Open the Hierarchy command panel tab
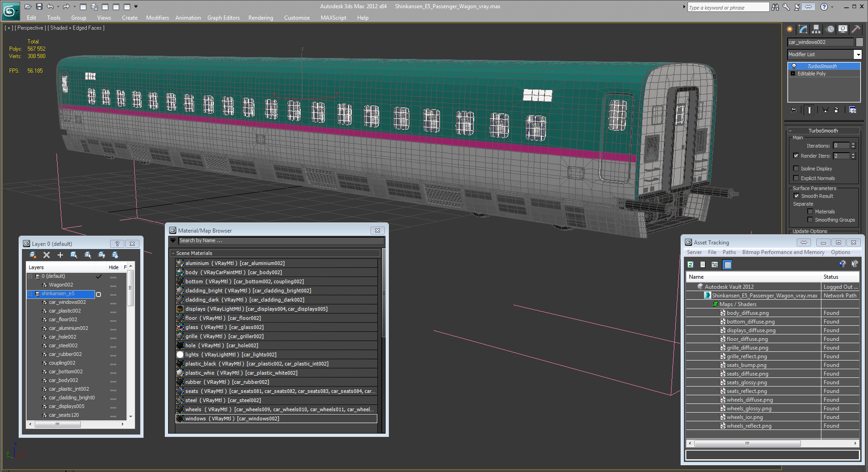Image resolution: width=868 pixels, height=472 pixels. (816, 29)
